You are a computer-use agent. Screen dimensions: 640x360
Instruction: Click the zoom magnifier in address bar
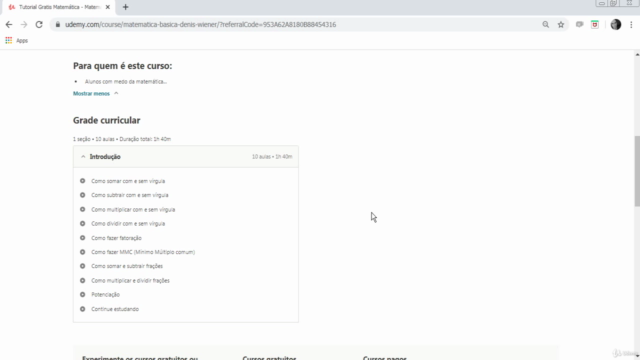tap(545, 24)
